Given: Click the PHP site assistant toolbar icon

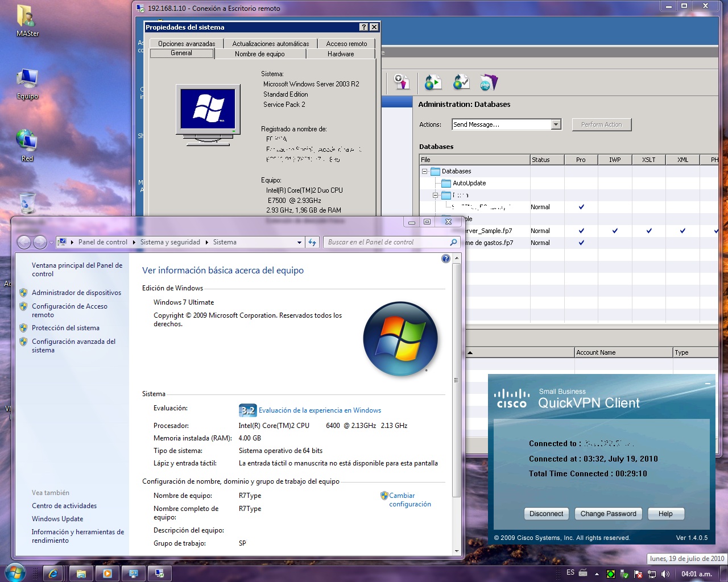Looking at the screenshot, I should click(x=489, y=82).
